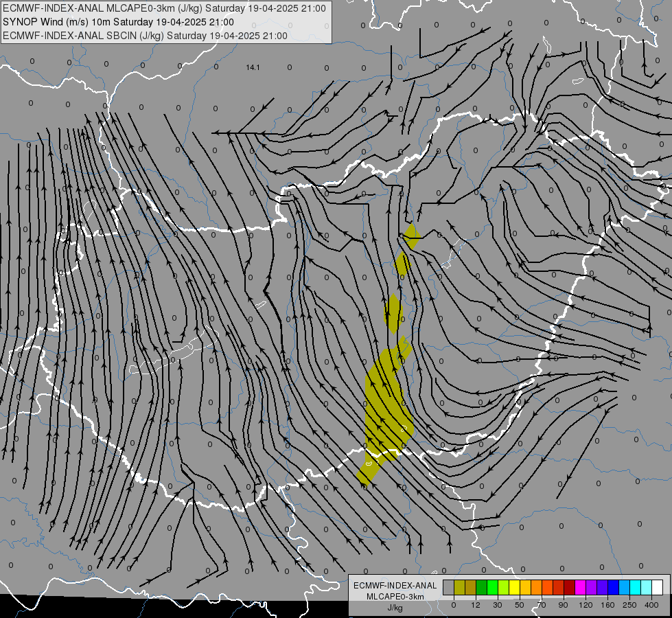Select the dark red legend swatch
672x618 pixels.
tap(569, 587)
